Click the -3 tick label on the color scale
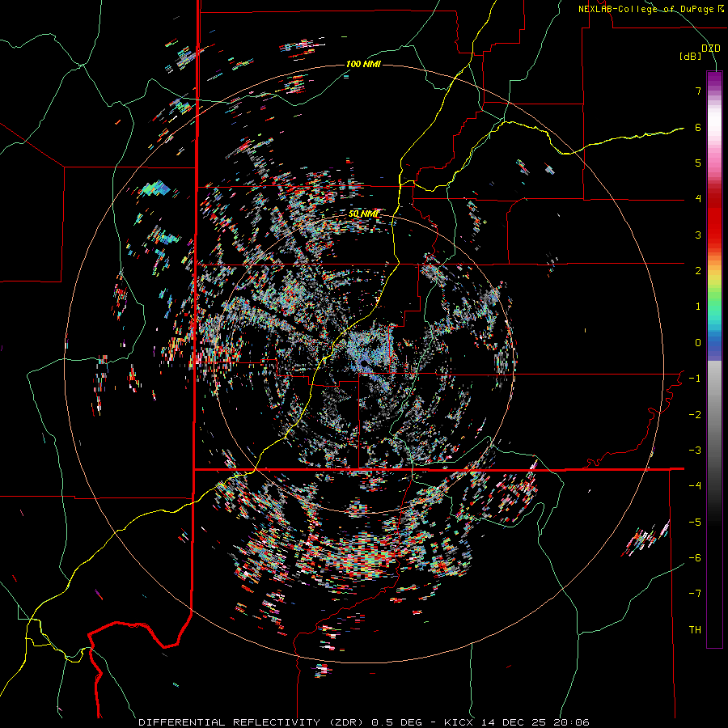This screenshot has height=728, width=728. point(695,451)
